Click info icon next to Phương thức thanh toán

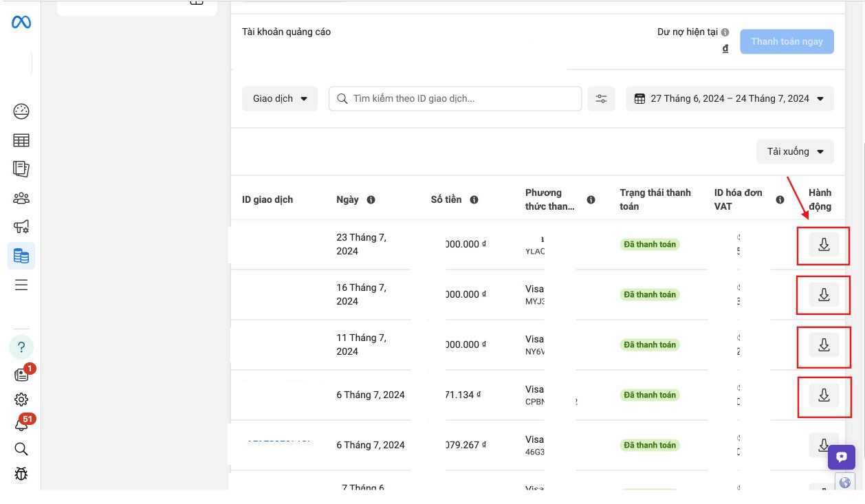pyautogui.click(x=591, y=200)
